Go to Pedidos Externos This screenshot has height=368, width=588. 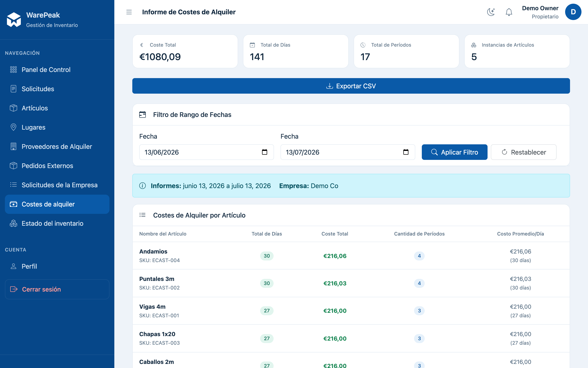point(57,166)
